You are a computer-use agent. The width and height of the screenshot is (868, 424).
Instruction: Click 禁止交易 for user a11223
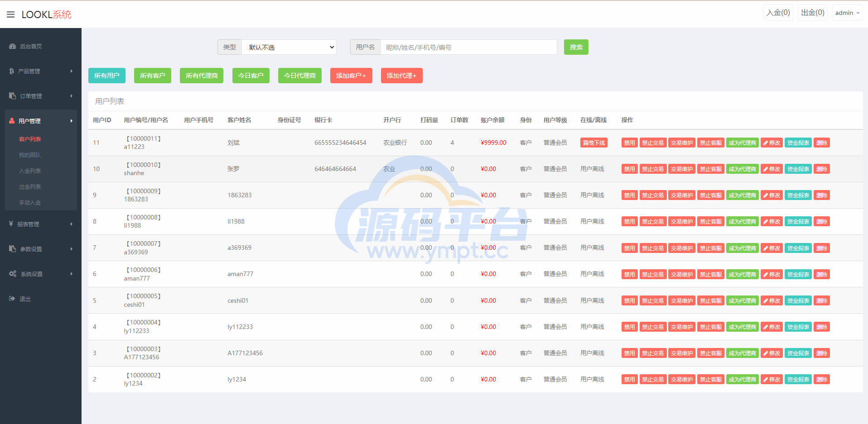pyautogui.click(x=653, y=143)
